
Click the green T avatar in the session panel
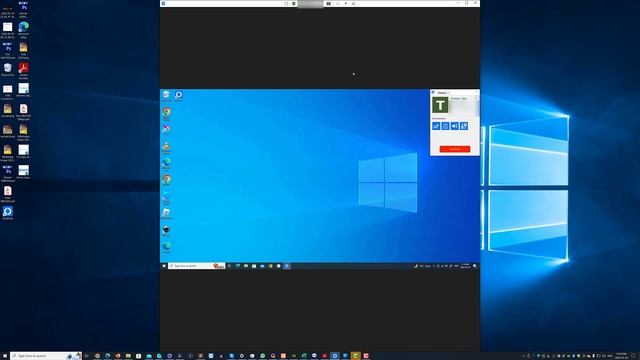440,105
